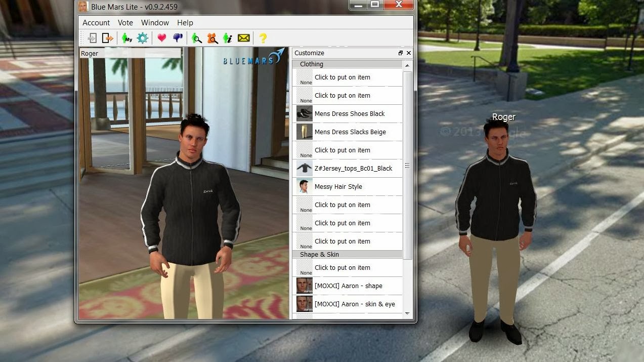
Task: Undock the Customize panel with float icon
Action: tap(401, 53)
